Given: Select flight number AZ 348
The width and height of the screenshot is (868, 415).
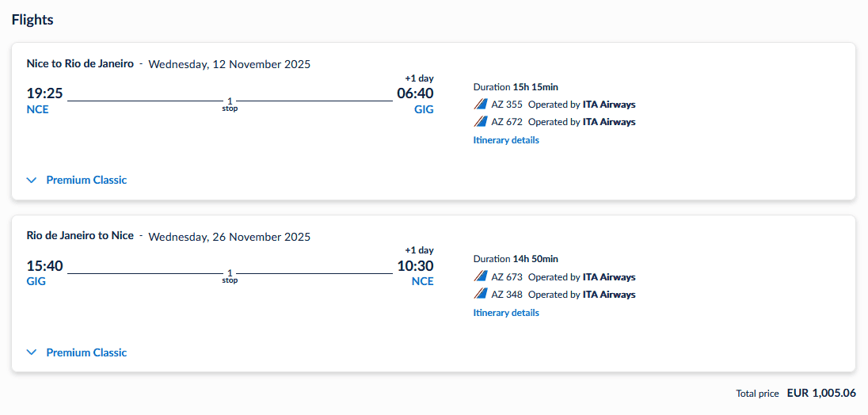Looking at the screenshot, I should (x=507, y=295).
